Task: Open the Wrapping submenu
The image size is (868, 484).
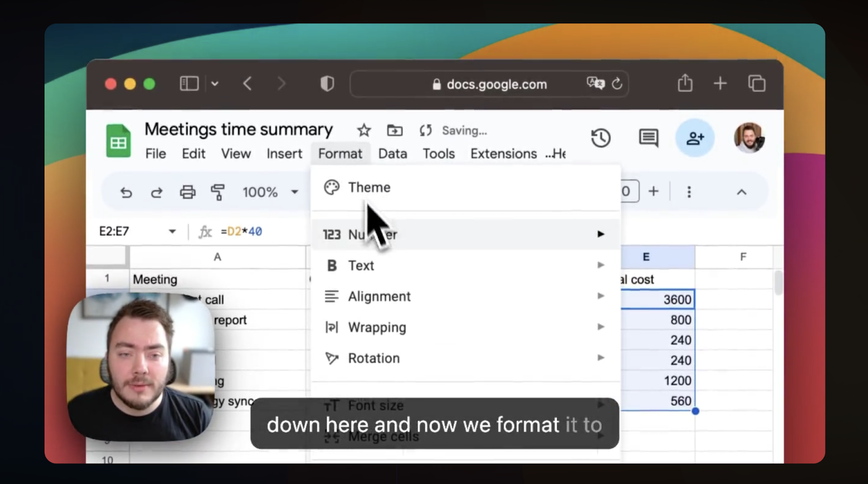Action: pyautogui.click(x=465, y=327)
